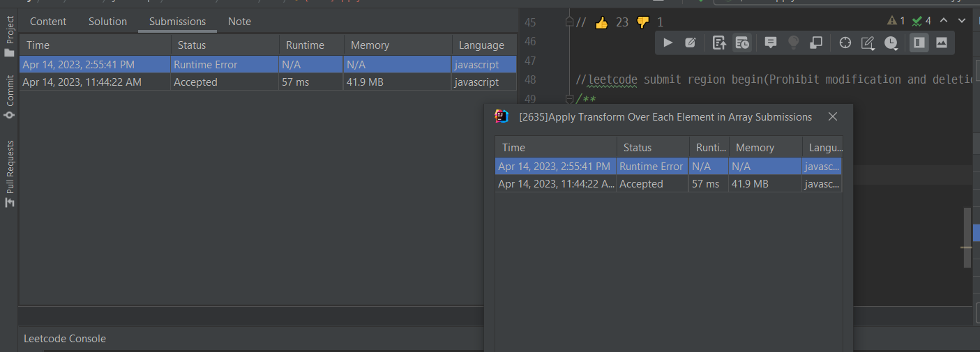Image resolution: width=980 pixels, height=352 pixels.
Task: Open the Pull Requests tool window
Action: click(x=10, y=174)
